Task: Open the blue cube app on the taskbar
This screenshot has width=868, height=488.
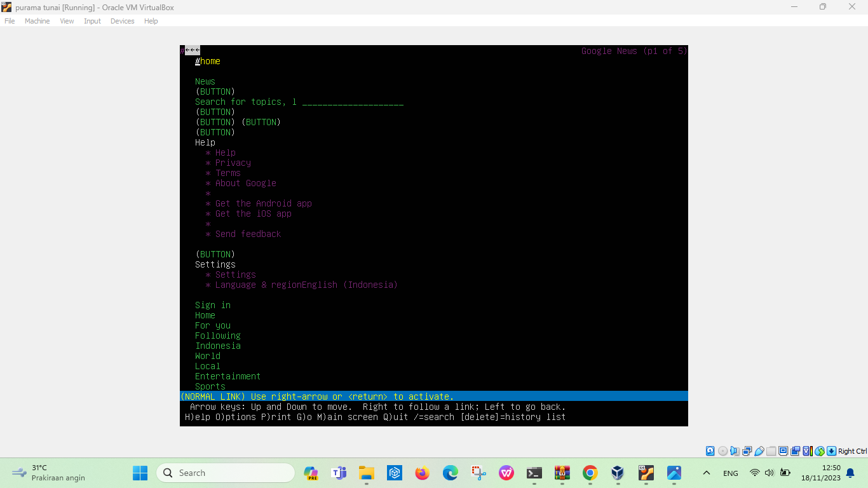Action: [x=395, y=473]
